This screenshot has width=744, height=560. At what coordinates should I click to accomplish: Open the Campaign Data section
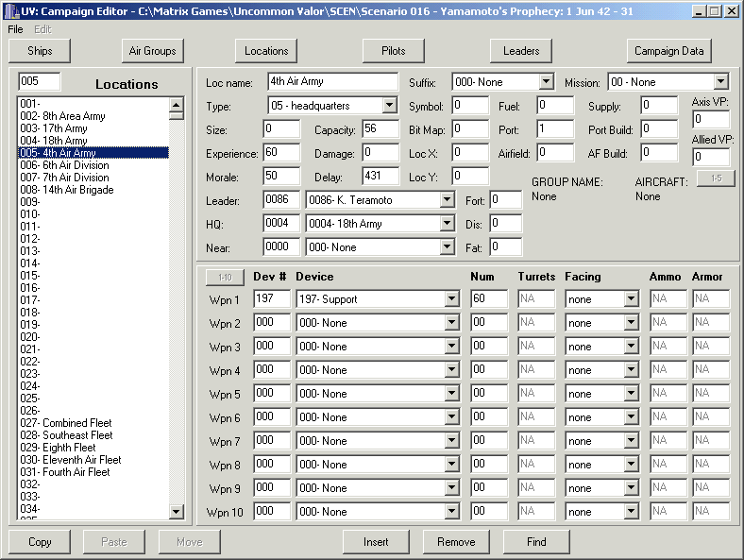pyautogui.click(x=669, y=51)
